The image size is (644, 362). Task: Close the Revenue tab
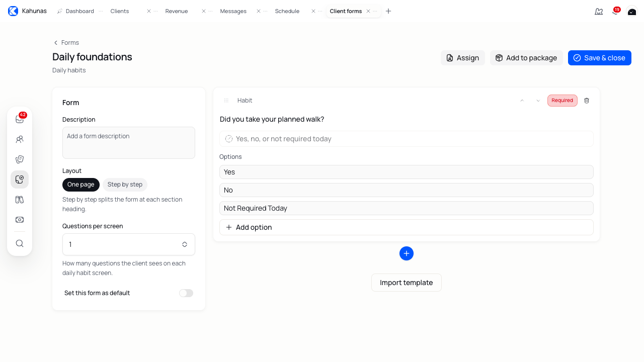pos(204,11)
